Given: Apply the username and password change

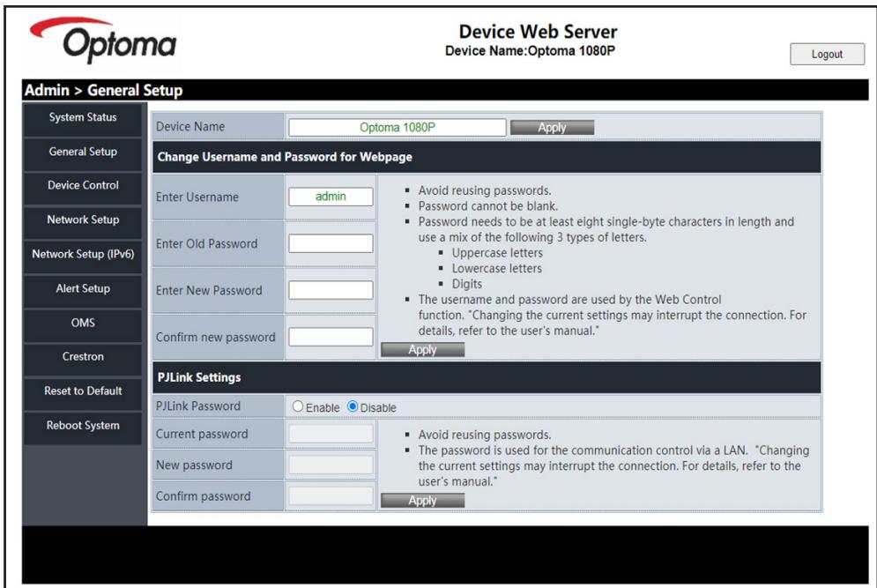Looking at the screenshot, I should click(x=422, y=350).
